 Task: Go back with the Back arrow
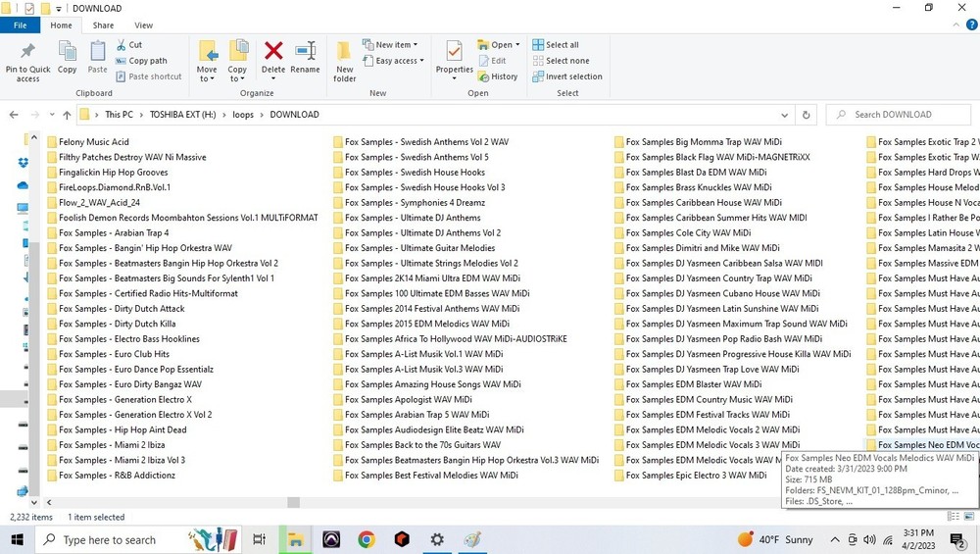(14, 115)
